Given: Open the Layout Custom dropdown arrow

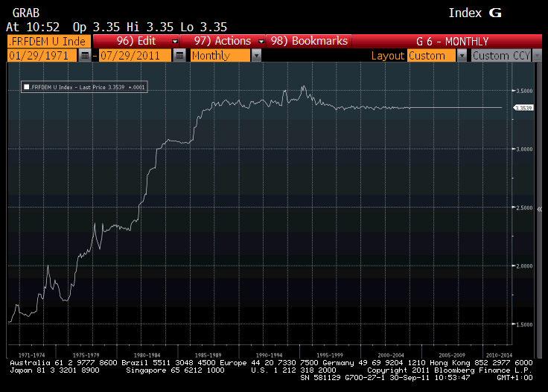Looking at the screenshot, I should click(462, 56).
